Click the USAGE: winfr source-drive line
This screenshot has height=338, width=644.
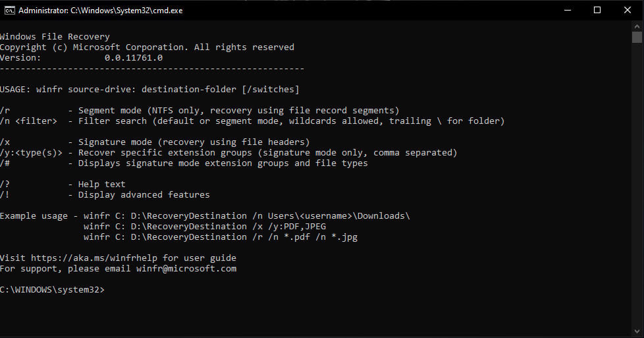click(149, 89)
